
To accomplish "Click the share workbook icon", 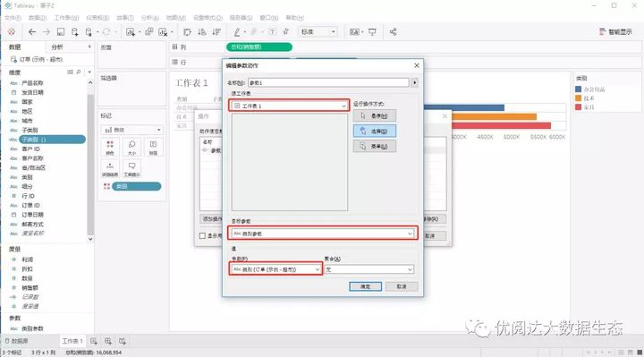I will pos(393,31).
